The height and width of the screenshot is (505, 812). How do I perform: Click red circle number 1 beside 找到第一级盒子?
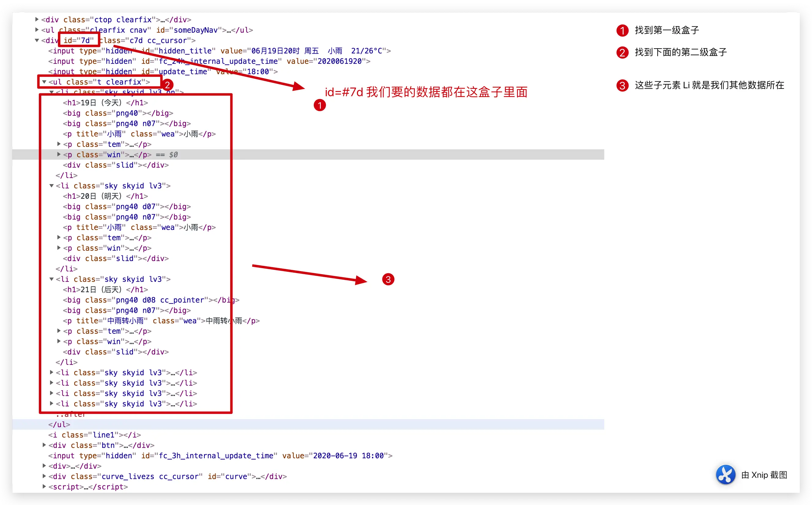coord(622,31)
